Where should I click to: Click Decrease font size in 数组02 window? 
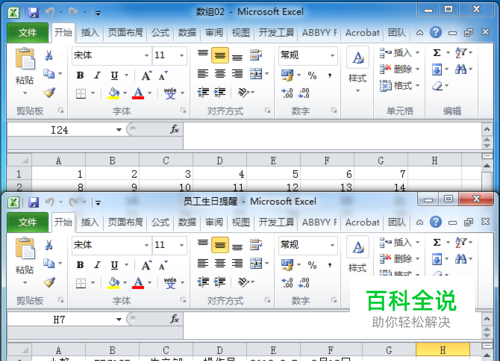tap(163, 76)
